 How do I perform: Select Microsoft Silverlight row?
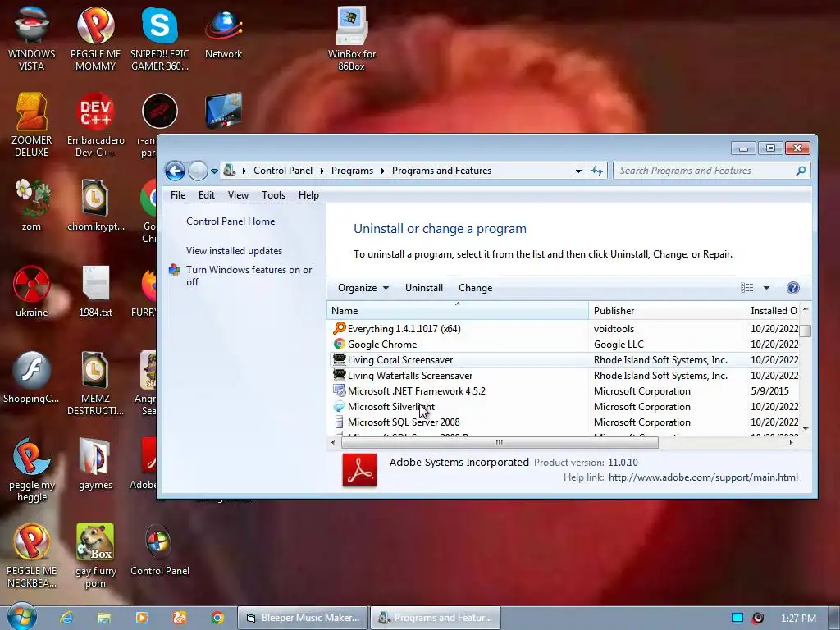563,406
